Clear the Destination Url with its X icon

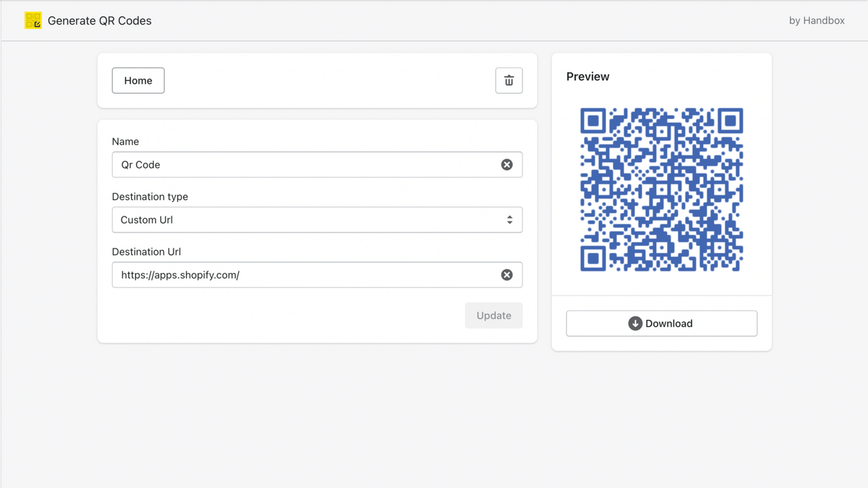click(507, 274)
